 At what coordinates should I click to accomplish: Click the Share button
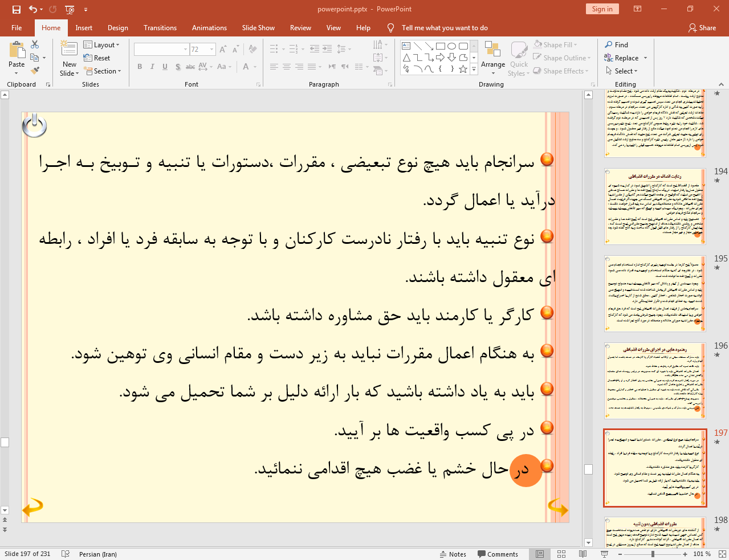(x=702, y=28)
